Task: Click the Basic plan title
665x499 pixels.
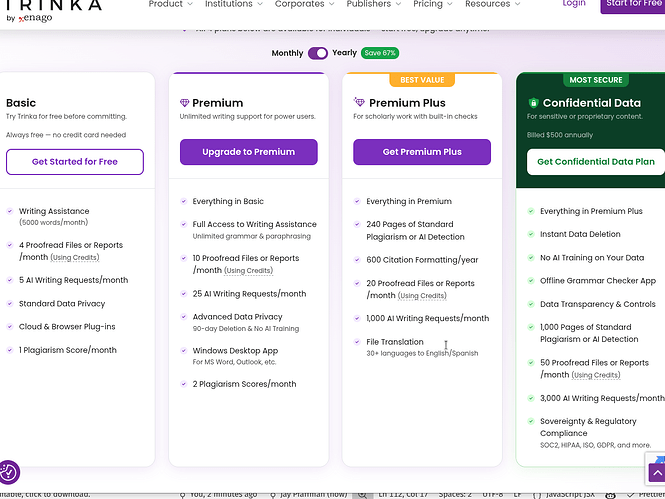Action: coord(21,103)
